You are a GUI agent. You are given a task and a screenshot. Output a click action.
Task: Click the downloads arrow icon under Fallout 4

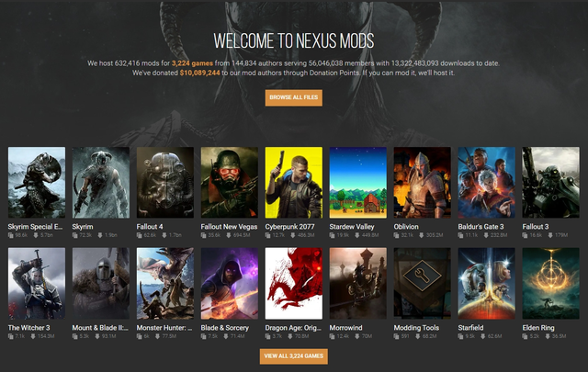164,235
